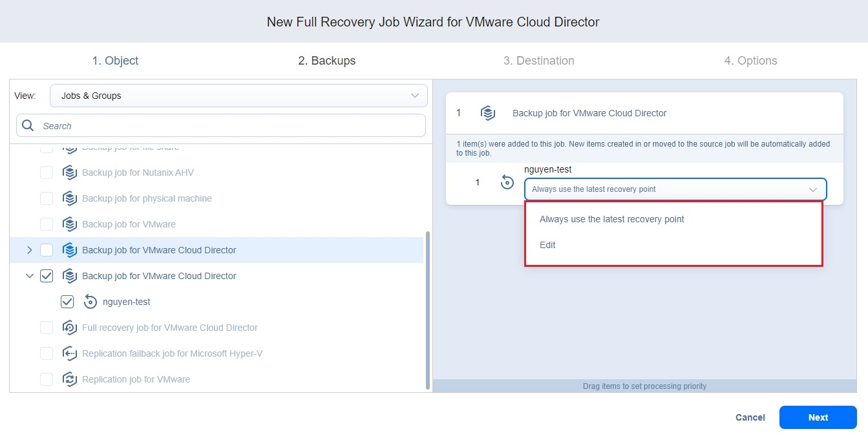
Task: Click into the Search input field
Action: [x=226, y=126]
